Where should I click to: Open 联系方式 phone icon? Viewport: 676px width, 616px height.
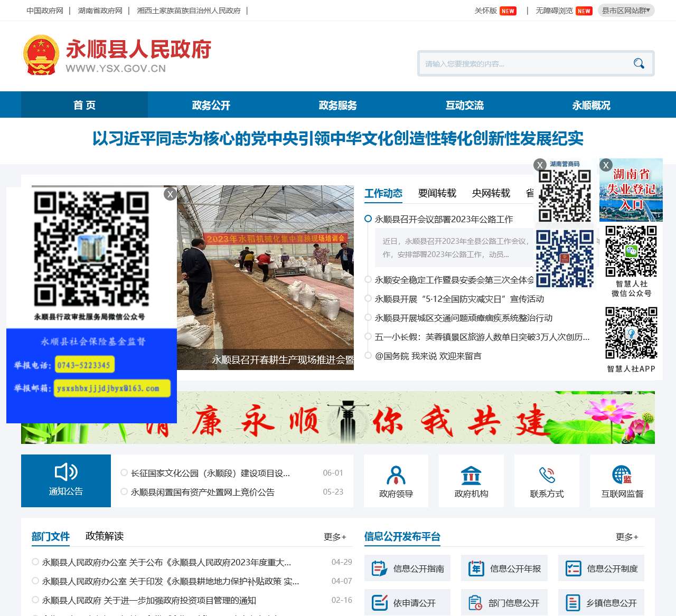coord(547,475)
